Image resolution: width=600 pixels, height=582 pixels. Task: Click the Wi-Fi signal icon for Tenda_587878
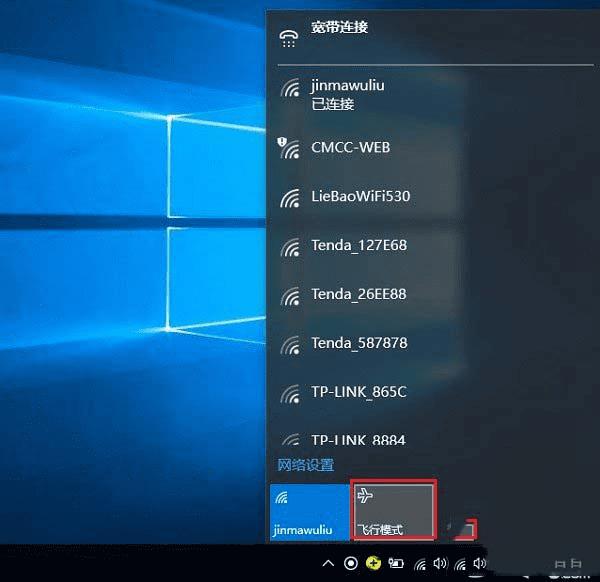(x=290, y=345)
